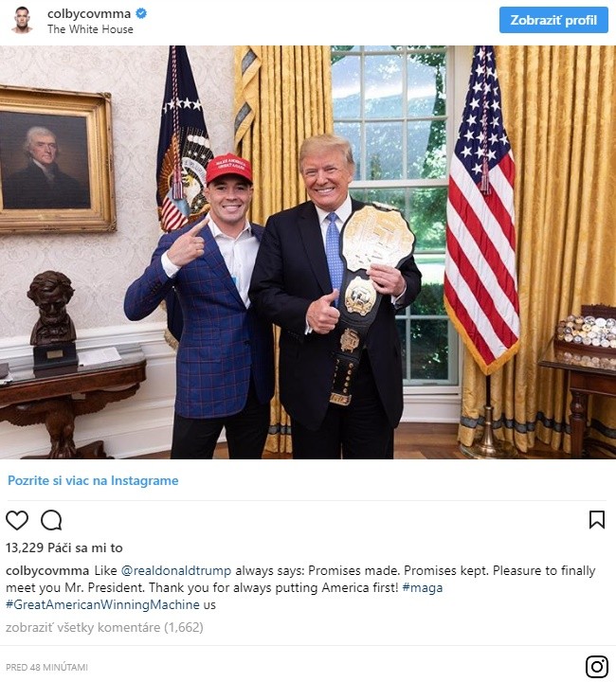The image size is (616, 682).
Task: Open the #maga hashtag
Action: point(423,587)
